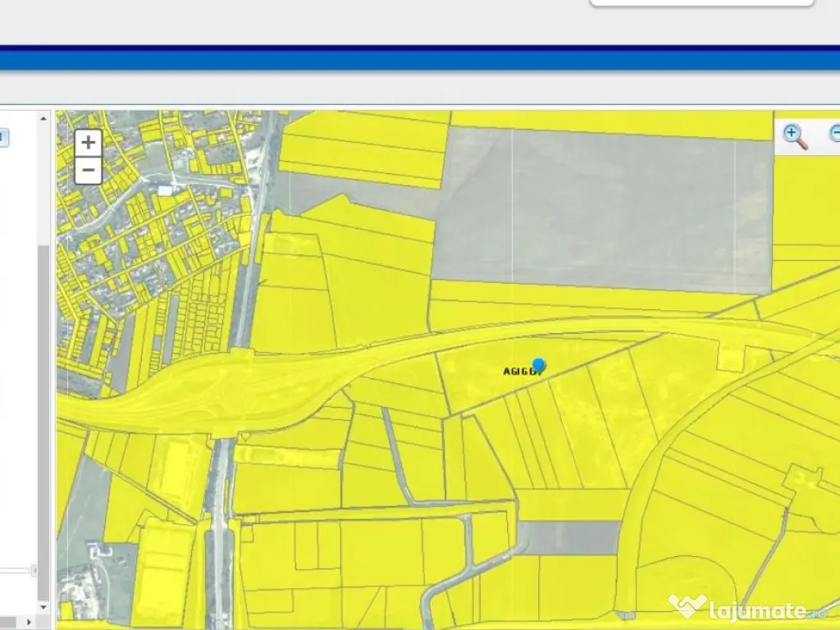Click the blue location marker dot

click(x=538, y=364)
